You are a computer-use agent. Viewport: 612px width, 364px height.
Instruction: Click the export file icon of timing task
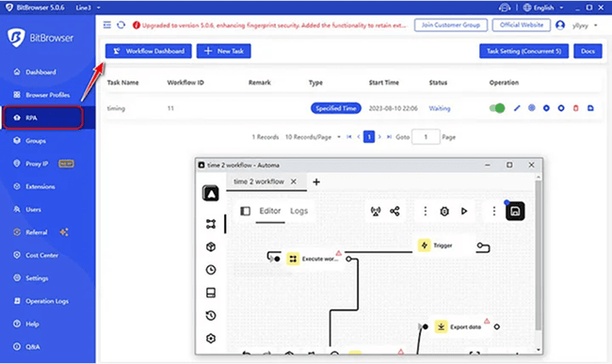(590, 108)
